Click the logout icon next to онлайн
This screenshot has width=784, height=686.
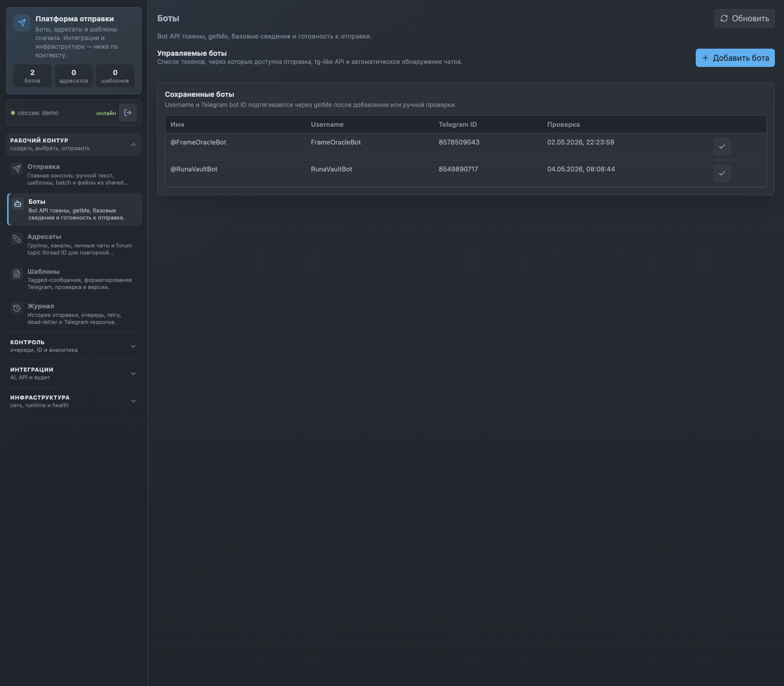tap(128, 113)
